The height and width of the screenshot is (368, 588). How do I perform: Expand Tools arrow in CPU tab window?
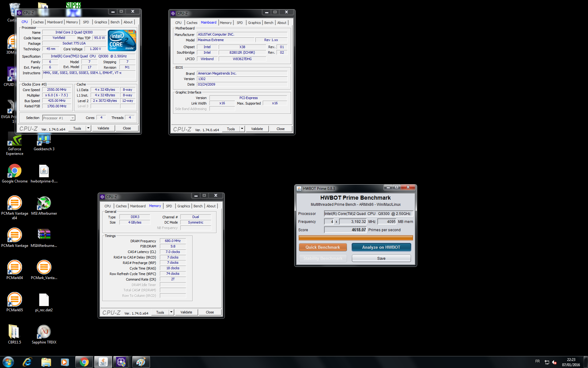[89, 128]
